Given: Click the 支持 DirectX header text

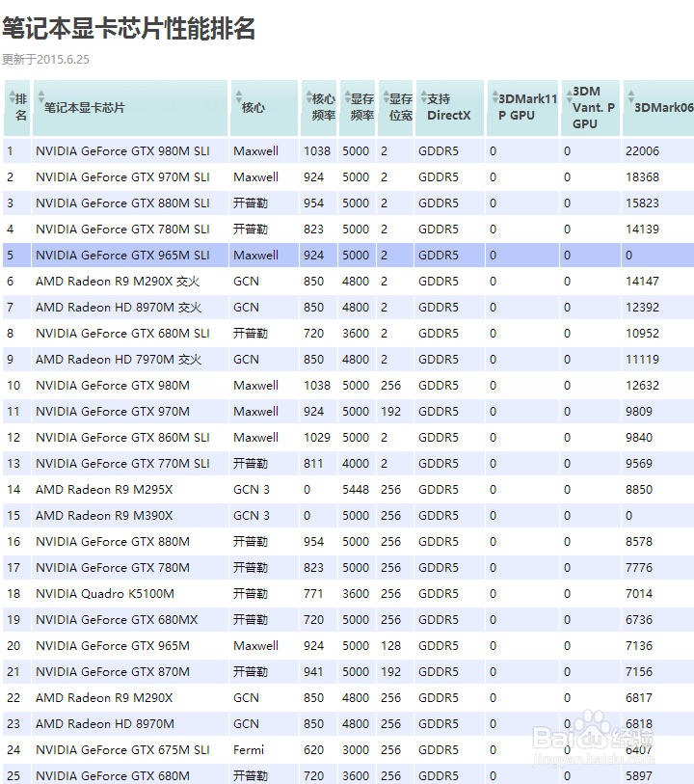Looking at the screenshot, I should [x=448, y=107].
